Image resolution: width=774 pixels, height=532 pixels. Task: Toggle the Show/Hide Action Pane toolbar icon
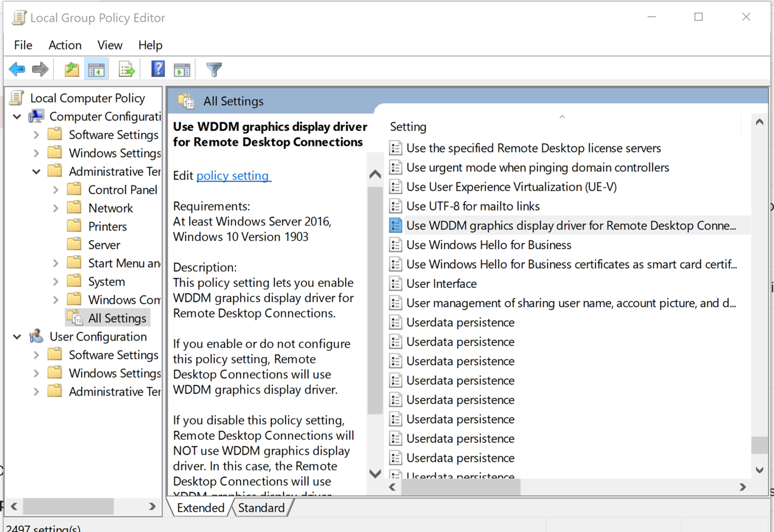click(x=182, y=69)
